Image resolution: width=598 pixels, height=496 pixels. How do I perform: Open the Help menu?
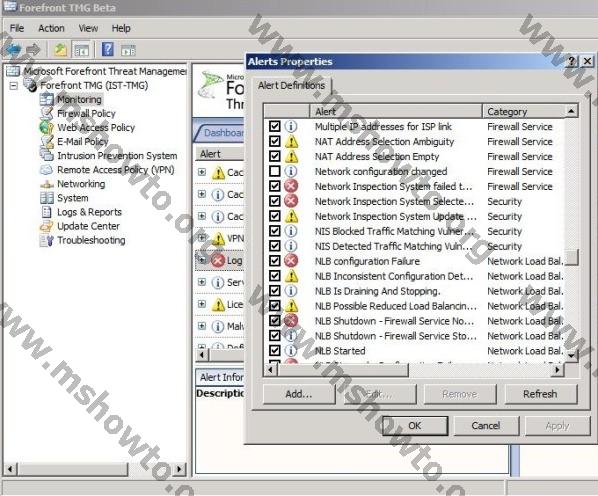click(x=121, y=28)
